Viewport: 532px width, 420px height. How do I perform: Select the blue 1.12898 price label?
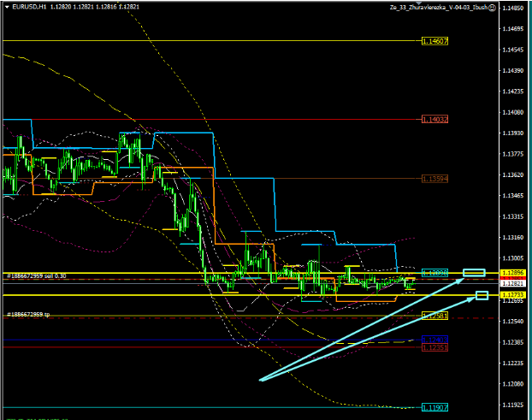(x=435, y=271)
